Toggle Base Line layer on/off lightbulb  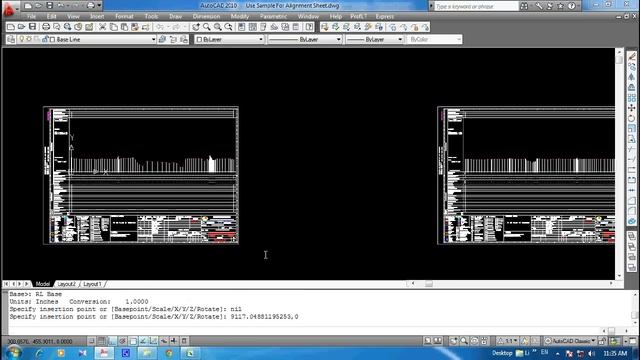click(x=22, y=39)
